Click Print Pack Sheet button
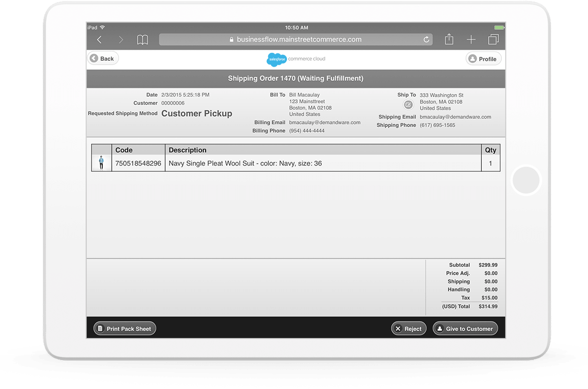This screenshot has height=389, width=588. pyautogui.click(x=124, y=329)
